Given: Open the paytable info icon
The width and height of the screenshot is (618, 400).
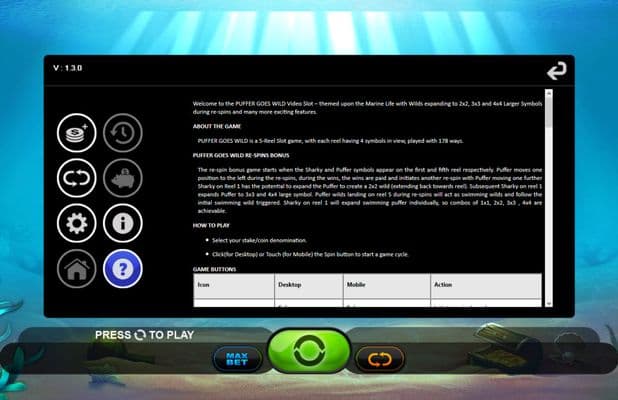Looking at the screenshot, I should pos(123,222).
